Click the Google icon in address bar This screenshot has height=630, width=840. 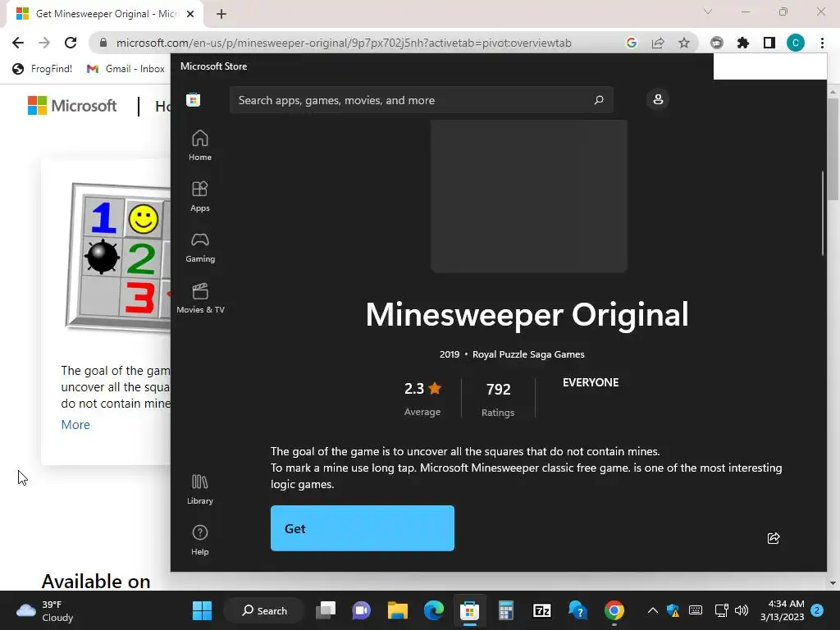point(631,43)
